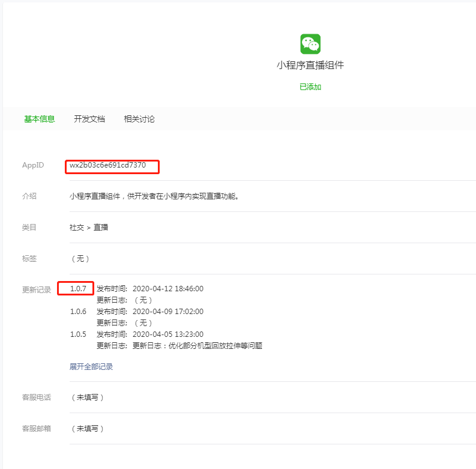Click version number 1.0.6
476x469 pixels.
78,311
